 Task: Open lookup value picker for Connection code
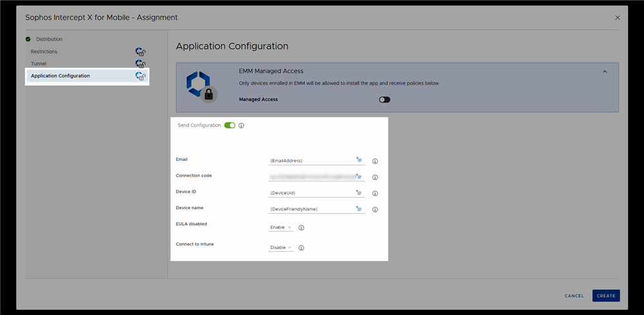358,176
